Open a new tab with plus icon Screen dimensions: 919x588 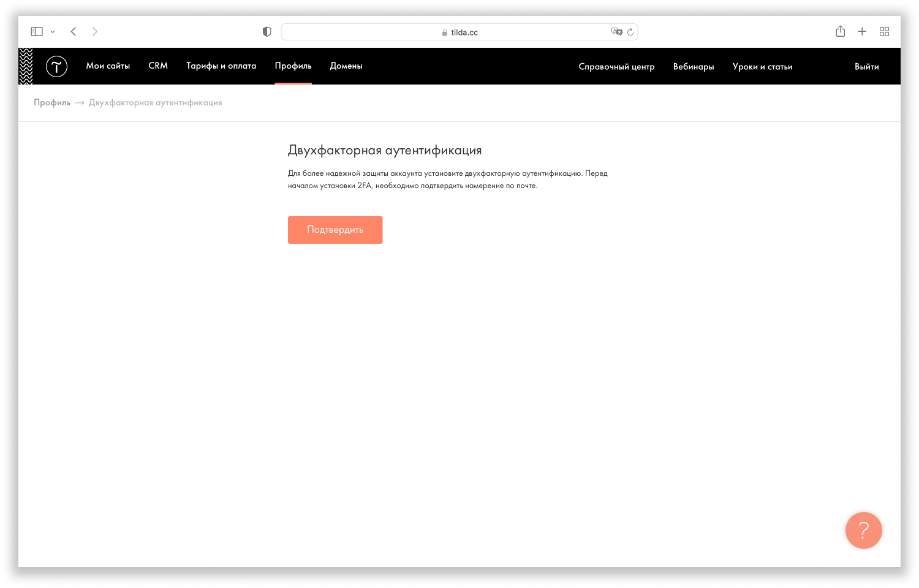tap(862, 31)
